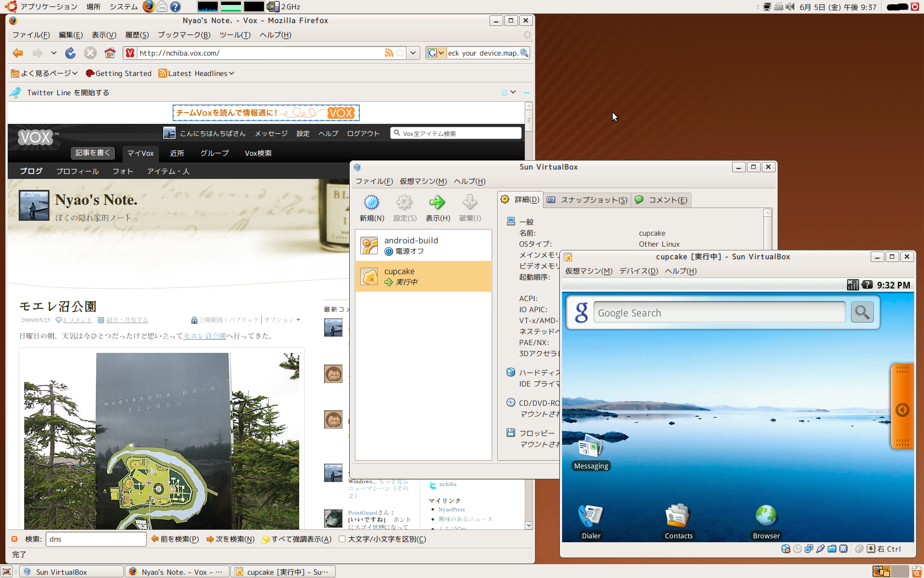
Task: Open Firefox ブックマーク(B) menu
Action: 184,35
